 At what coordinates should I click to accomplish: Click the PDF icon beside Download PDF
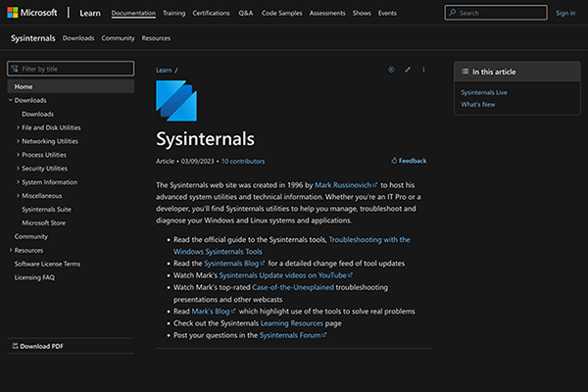pos(16,346)
